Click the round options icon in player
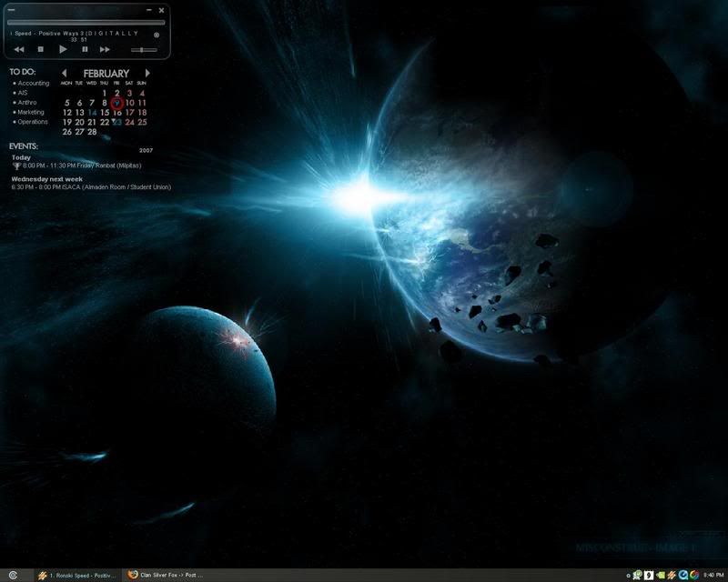 (x=157, y=35)
